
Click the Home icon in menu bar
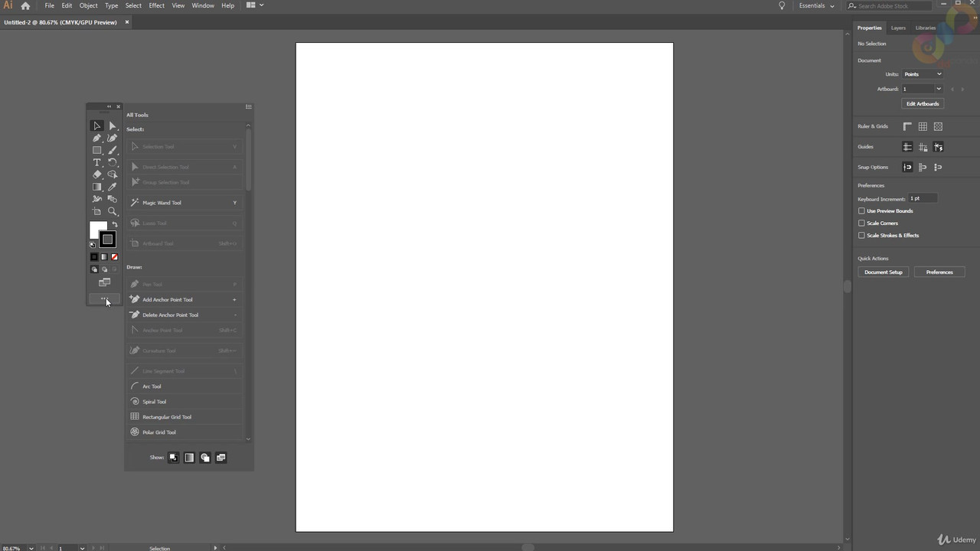pos(25,5)
